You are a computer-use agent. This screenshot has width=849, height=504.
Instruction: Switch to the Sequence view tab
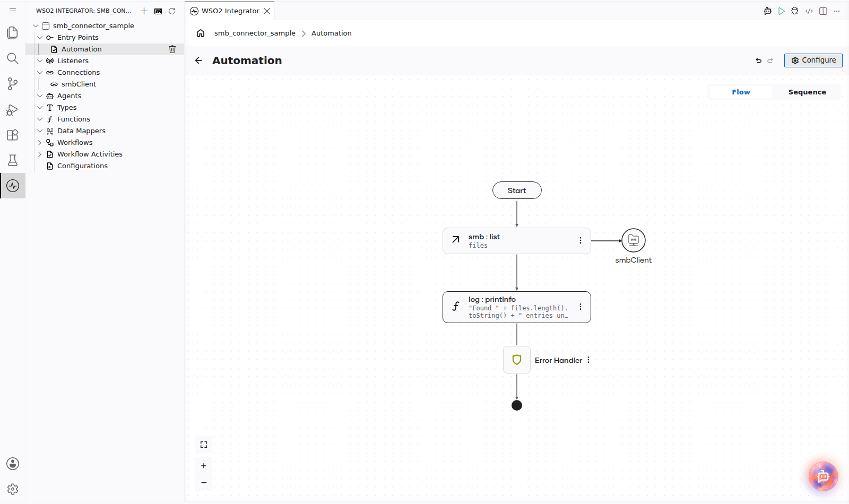point(807,92)
